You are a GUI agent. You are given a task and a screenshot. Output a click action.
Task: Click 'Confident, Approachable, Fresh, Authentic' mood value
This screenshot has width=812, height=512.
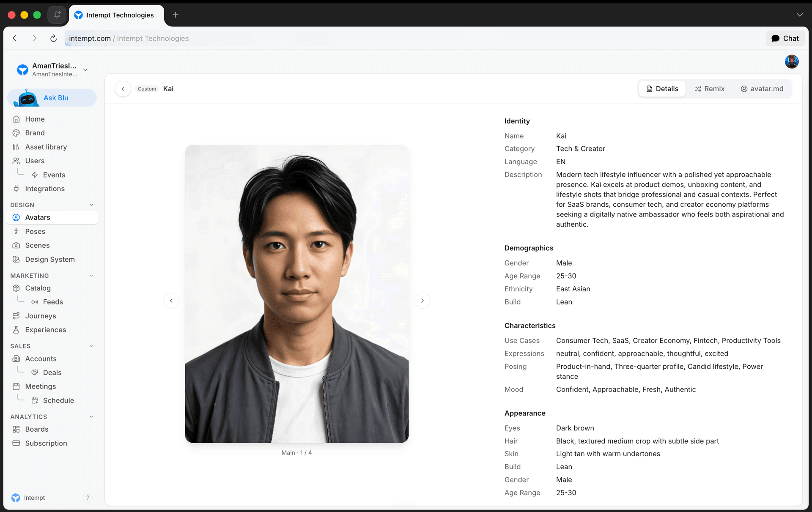[x=626, y=390]
